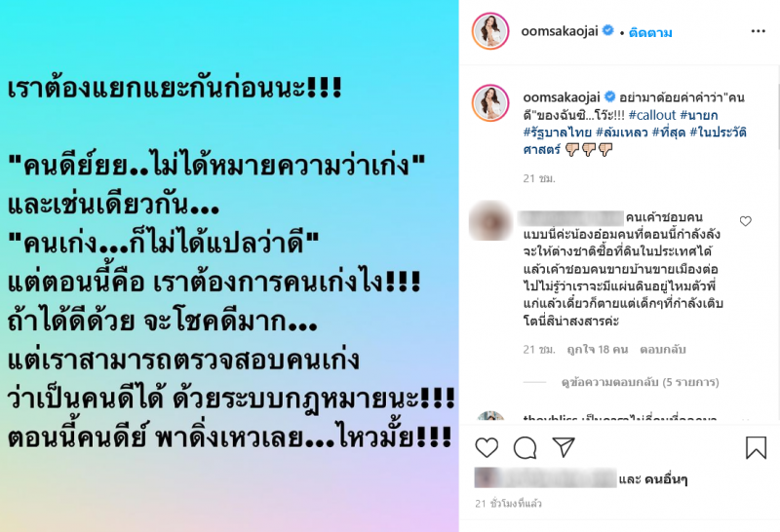
Task: Open the #รัฐบาลไทย hashtag
Action: click(557, 133)
